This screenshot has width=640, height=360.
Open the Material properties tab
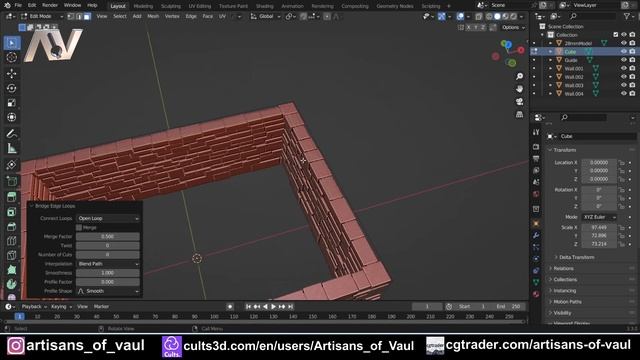(536, 294)
